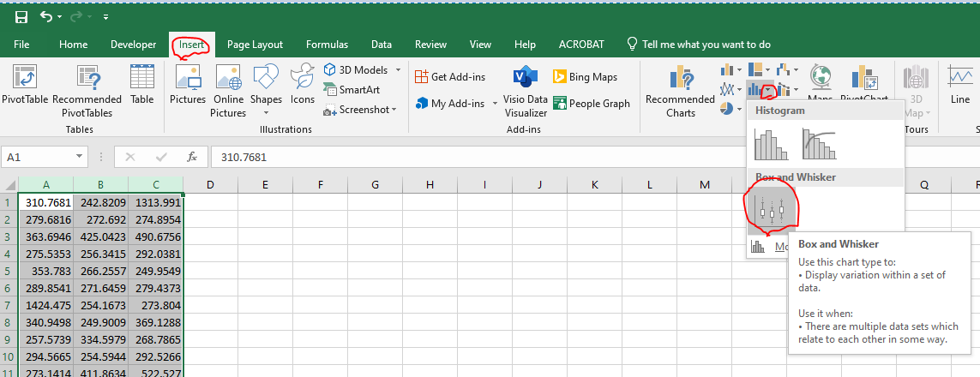
Task: Go to the Formulas tab
Action: point(327,45)
